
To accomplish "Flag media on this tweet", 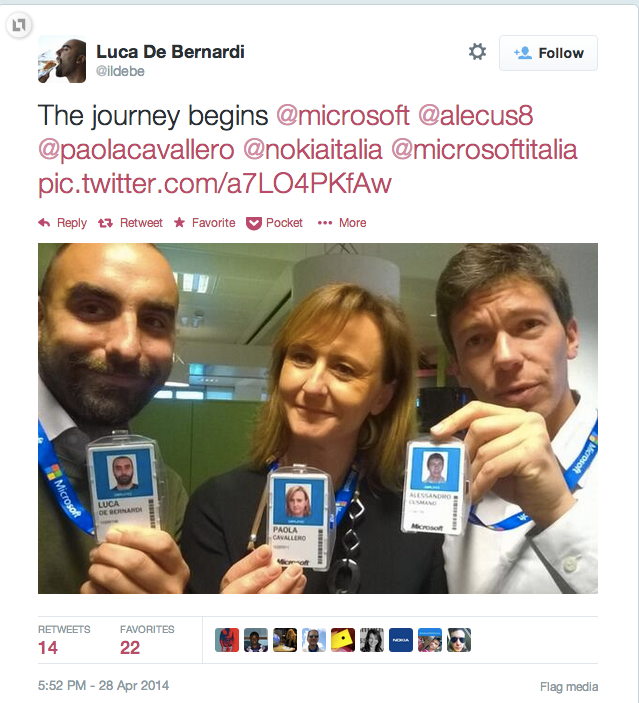I will [x=569, y=686].
